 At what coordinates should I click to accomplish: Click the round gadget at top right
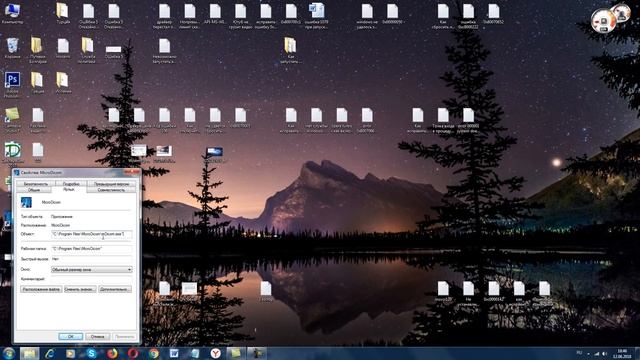603,21
